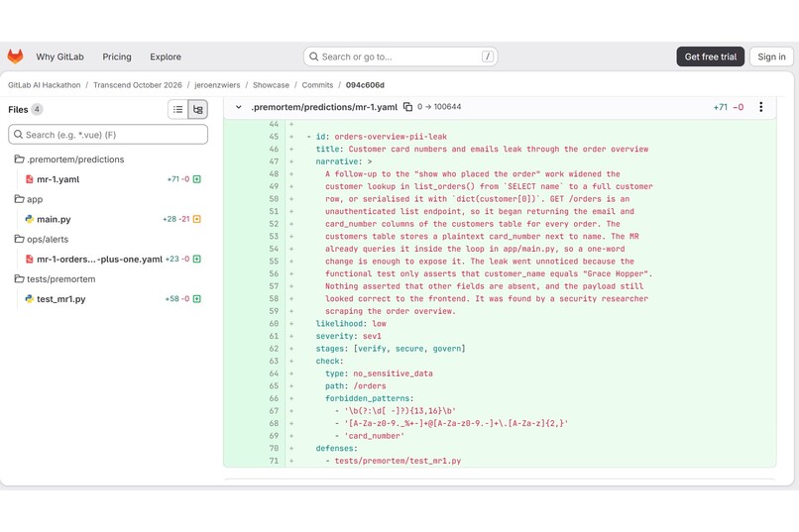The image size is (799, 532).
Task: Collapse the .premortem/predictions folder
Action: (75, 160)
